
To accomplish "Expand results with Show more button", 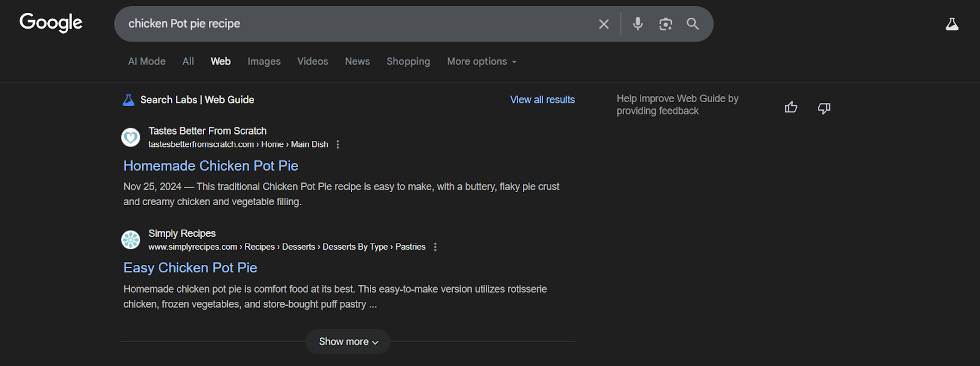I will coord(348,342).
